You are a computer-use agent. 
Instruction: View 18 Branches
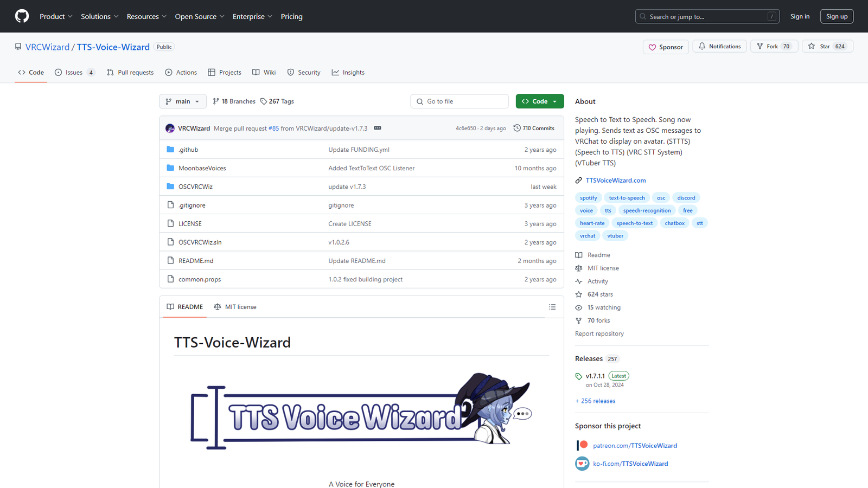(234, 101)
